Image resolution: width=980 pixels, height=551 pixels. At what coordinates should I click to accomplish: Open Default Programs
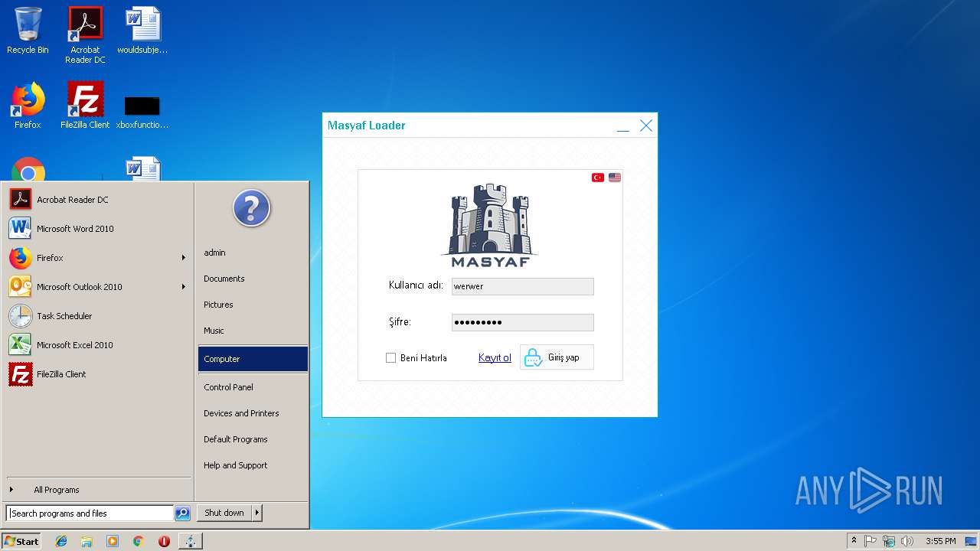[x=253, y=439]
